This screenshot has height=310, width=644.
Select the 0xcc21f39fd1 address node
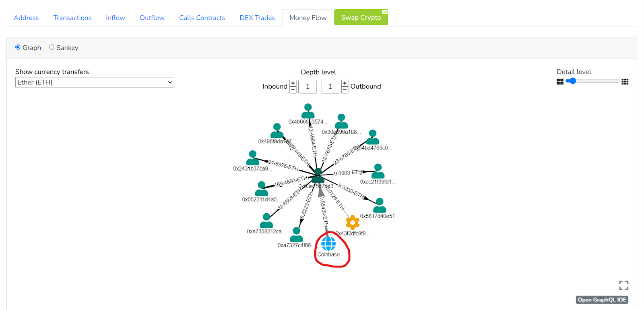click(378, 171)
